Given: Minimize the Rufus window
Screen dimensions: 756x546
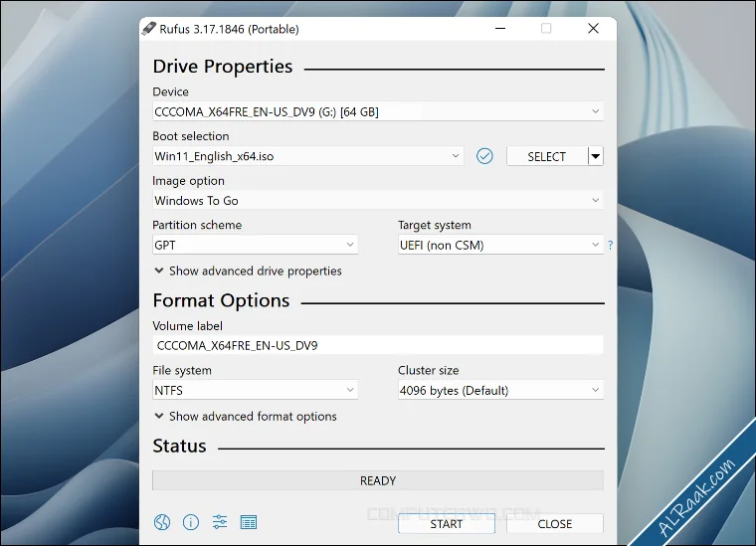Looking at the screenshot, I should point(500,29).
